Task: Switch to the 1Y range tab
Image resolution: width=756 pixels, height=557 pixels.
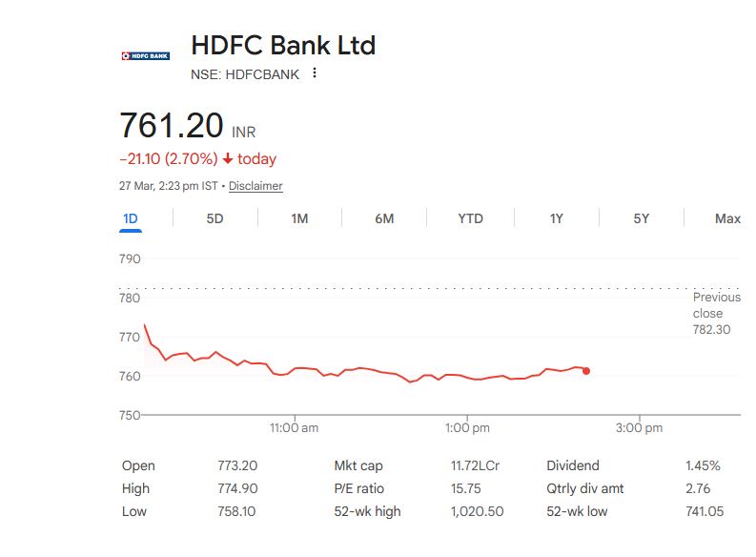Action: [x=557, y=218]
